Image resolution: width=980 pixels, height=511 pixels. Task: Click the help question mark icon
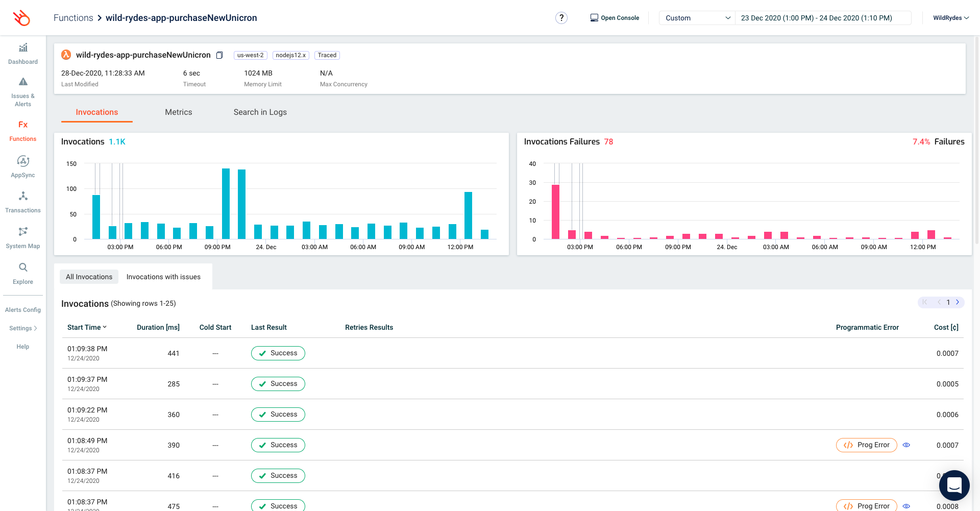(x=561, y=18)
